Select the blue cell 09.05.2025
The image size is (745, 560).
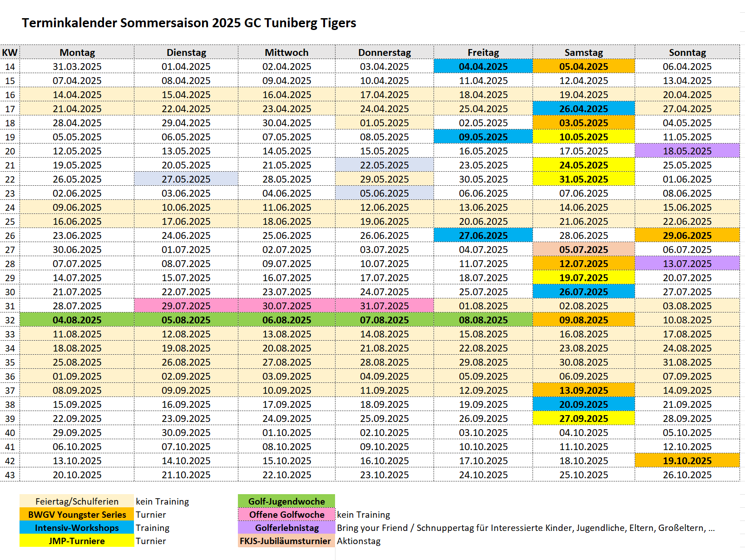click(483, 137)
